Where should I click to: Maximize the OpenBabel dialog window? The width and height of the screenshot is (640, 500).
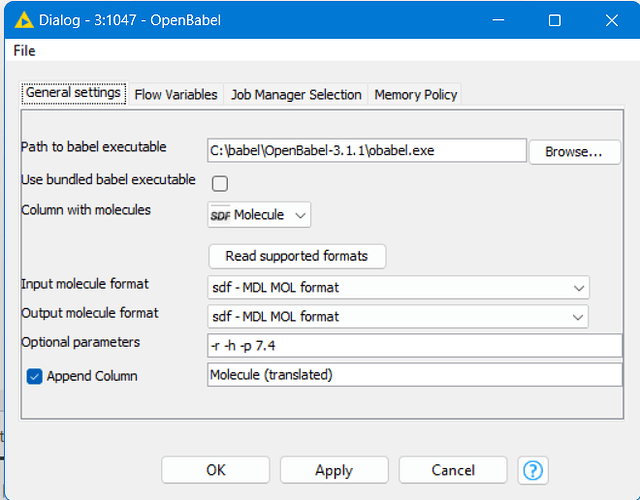pos(554,20)
